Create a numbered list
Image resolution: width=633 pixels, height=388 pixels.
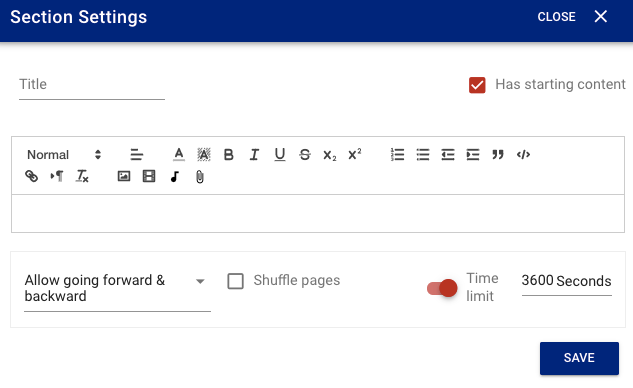(x=397, y=155)
